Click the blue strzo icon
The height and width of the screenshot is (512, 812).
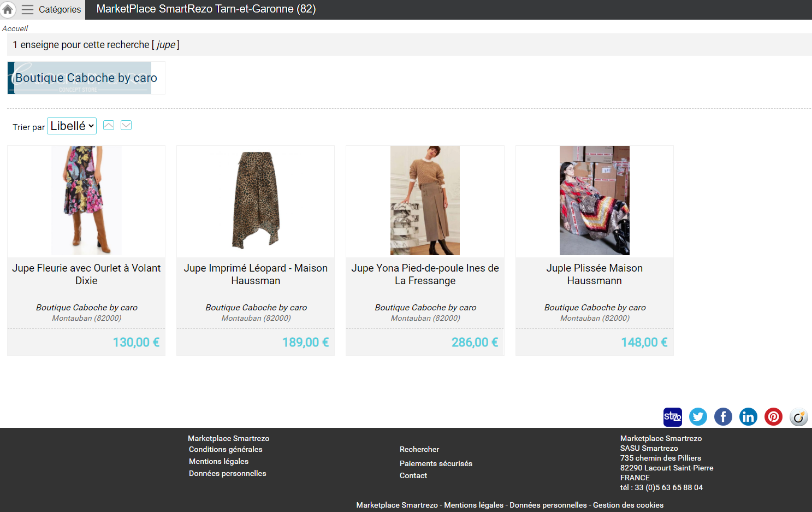point(673,417)
